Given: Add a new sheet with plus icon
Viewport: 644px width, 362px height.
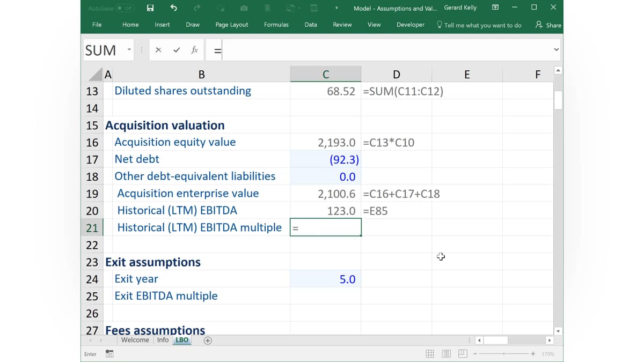Looking at the screenshot, I should (x=208, y=341).
